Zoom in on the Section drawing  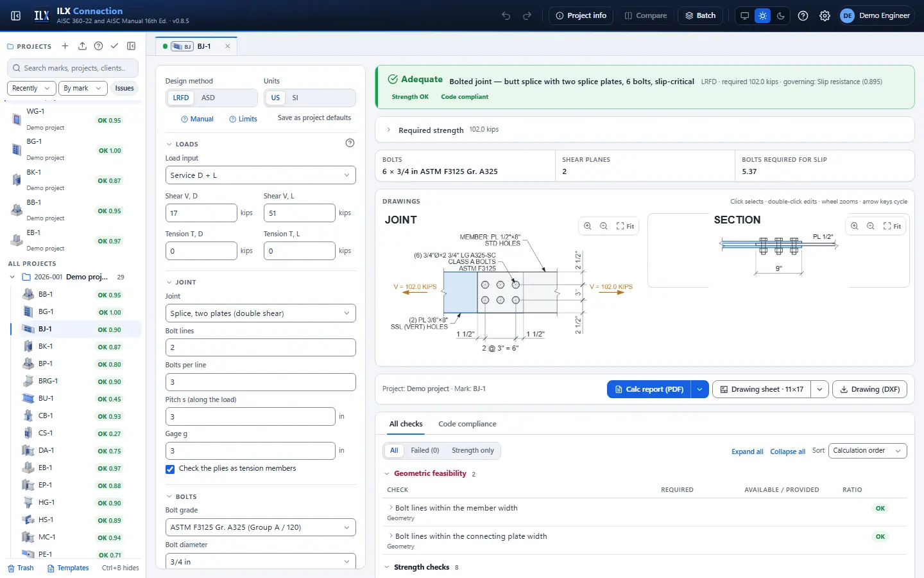(x=854, y=226)
